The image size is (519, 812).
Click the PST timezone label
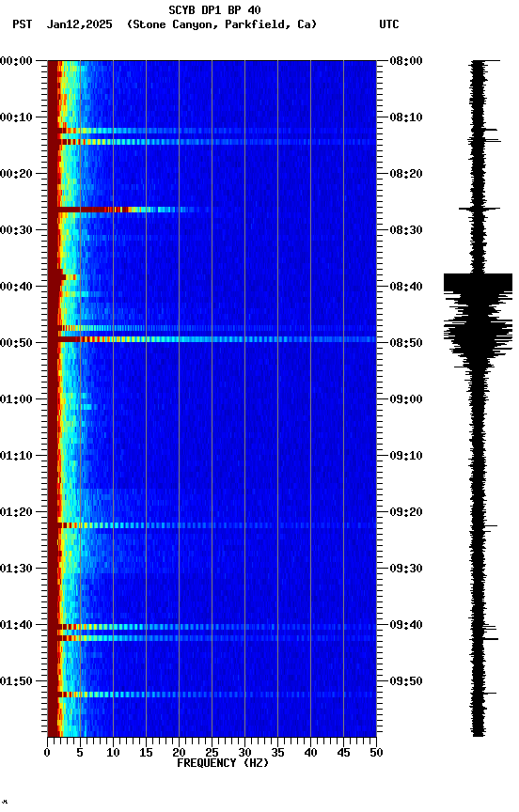pyautogui.click(x=23, y=24)
